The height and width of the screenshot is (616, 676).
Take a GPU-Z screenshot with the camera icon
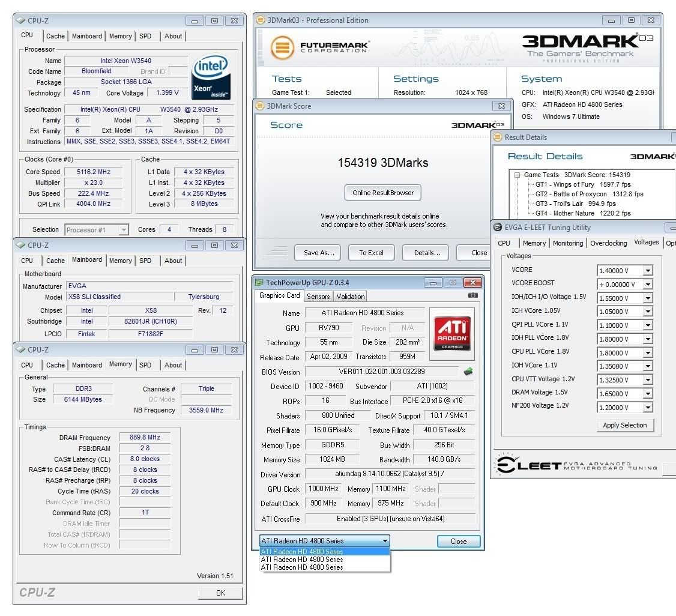coord(473,295)
